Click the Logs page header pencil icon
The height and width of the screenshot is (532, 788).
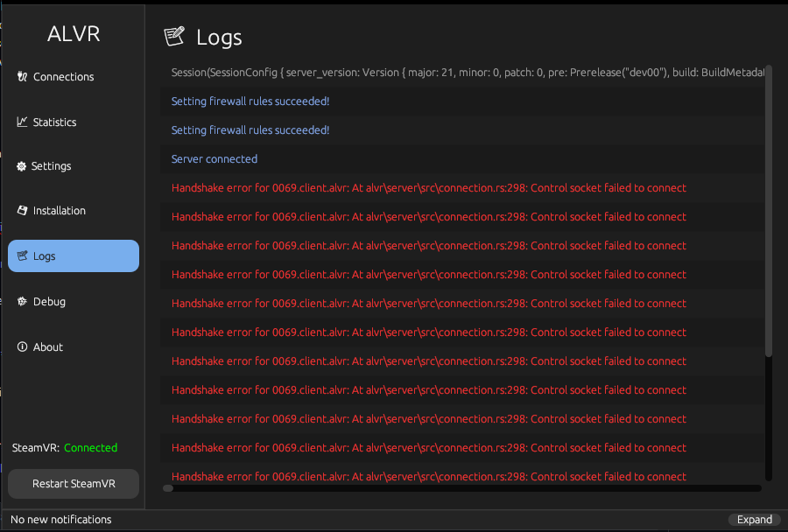(172, 36)
